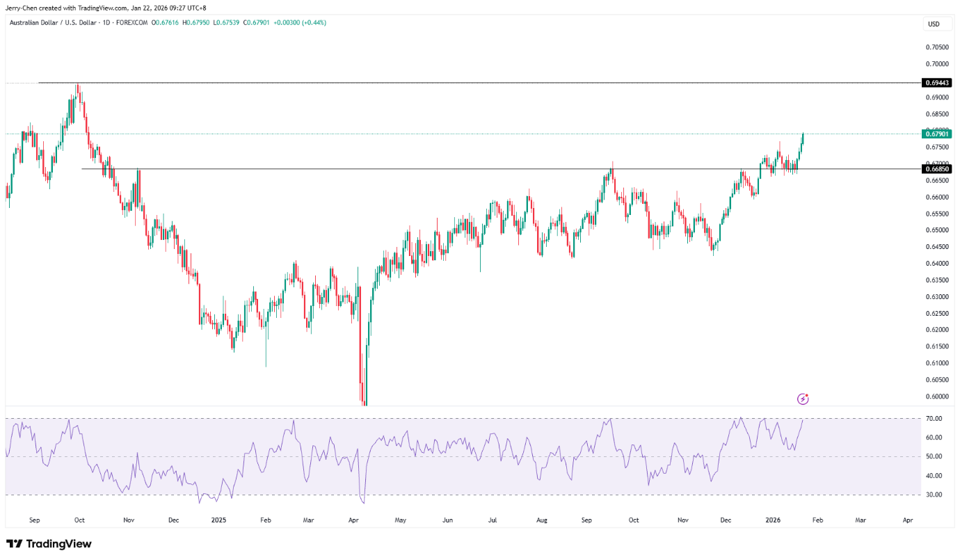The width and height of the screenshot is (960, 560).
Task: Click the 2025 label on time axis
Action: (218, 520)
